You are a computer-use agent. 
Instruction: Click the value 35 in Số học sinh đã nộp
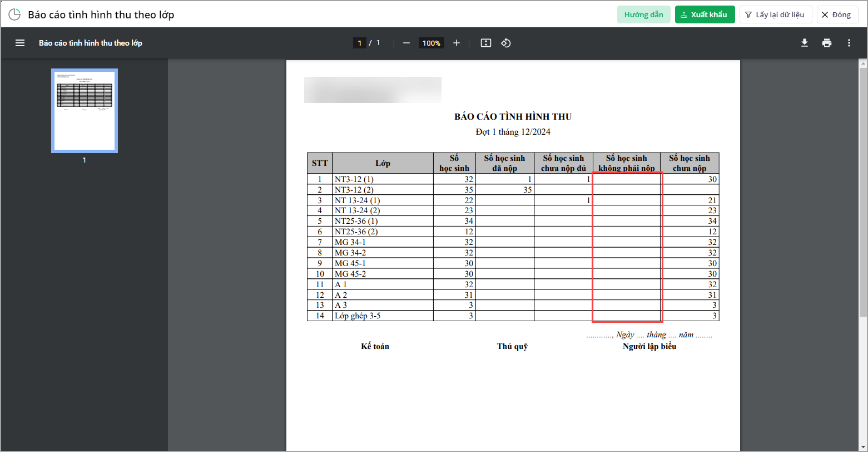(528, 190)
